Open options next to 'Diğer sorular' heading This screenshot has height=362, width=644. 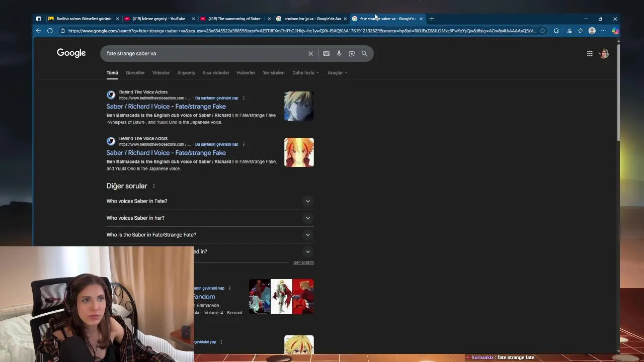point(153,186)
